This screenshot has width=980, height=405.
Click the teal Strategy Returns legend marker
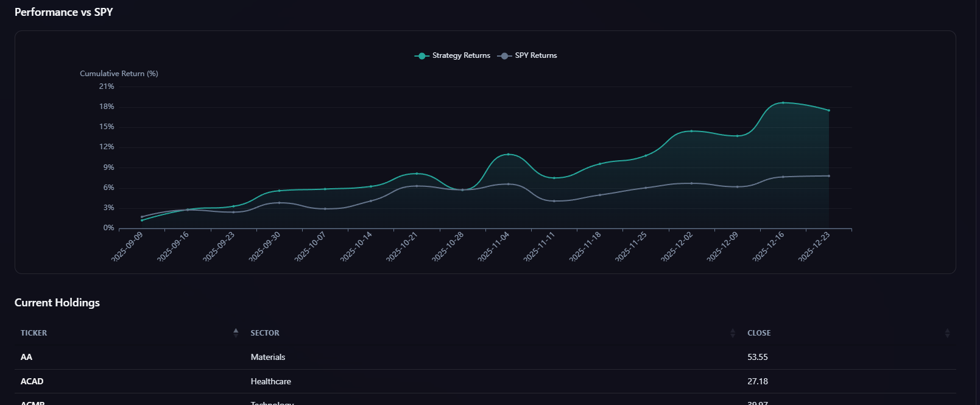pos(421,56)
